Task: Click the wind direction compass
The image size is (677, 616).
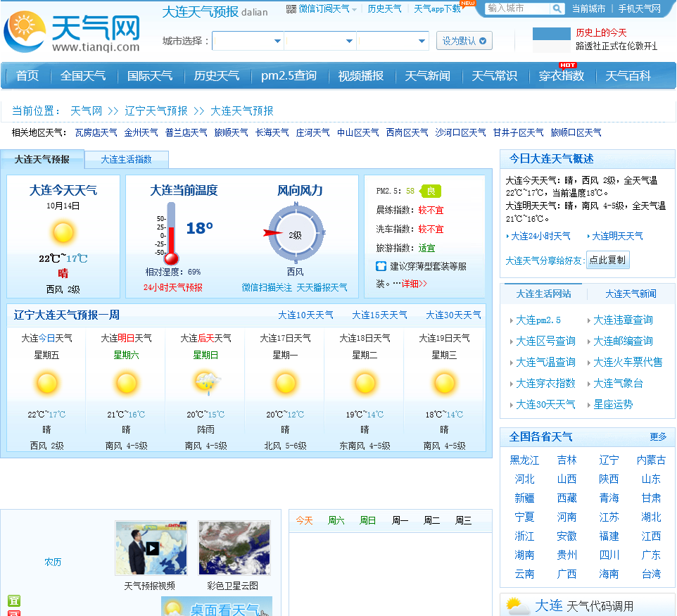Action: coord(296,233)
